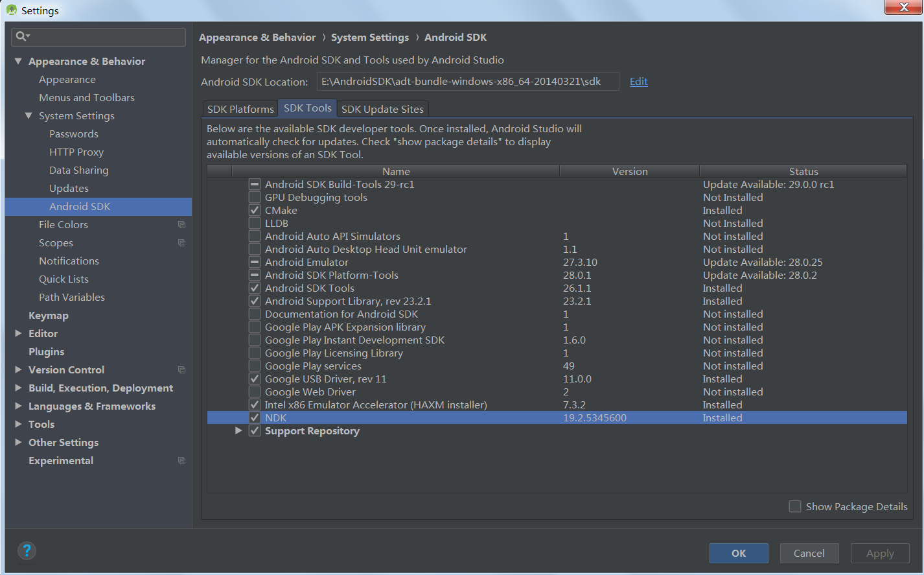This screenshot has height=575, width=924.
Task: Uncheck the Android SDK Tools checkbox
Action: tap(255, 288)
